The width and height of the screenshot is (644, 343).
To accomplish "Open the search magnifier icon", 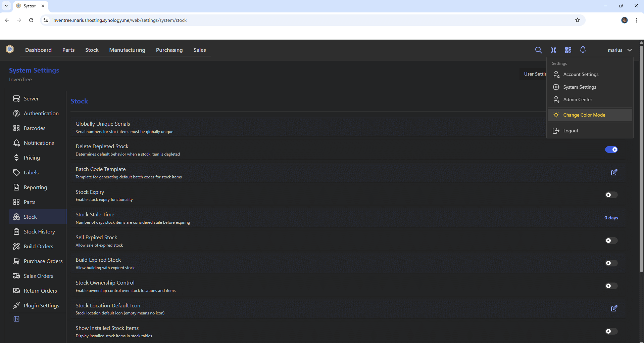I will tap(538, 50).
